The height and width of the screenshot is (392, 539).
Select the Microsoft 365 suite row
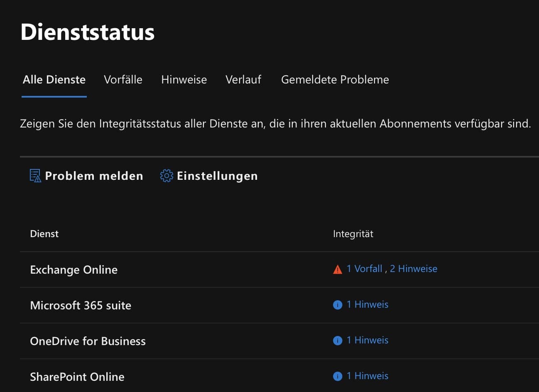pyautogui.click(x=279, y=305)
